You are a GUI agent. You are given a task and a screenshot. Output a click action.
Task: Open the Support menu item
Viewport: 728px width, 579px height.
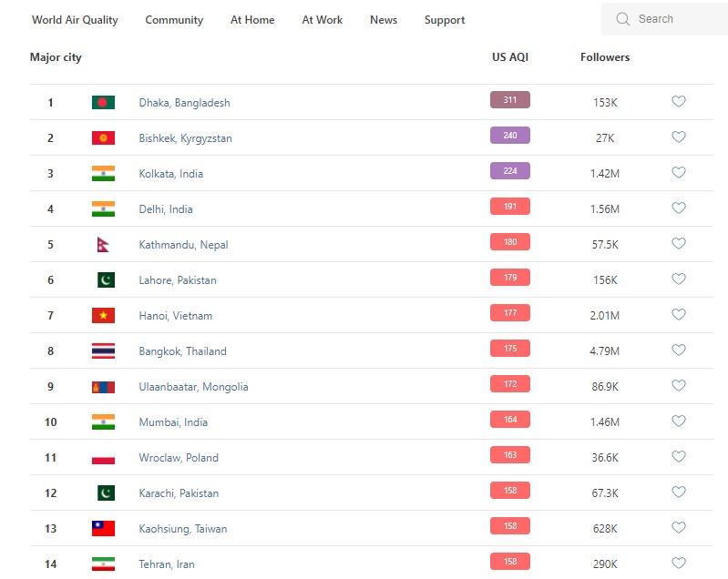(x=445, y=20)
